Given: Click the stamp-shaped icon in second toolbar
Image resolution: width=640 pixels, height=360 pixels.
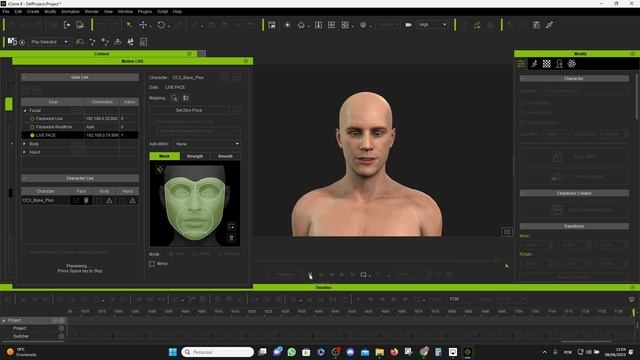Looking at the screenshot, I should point(118,42).
